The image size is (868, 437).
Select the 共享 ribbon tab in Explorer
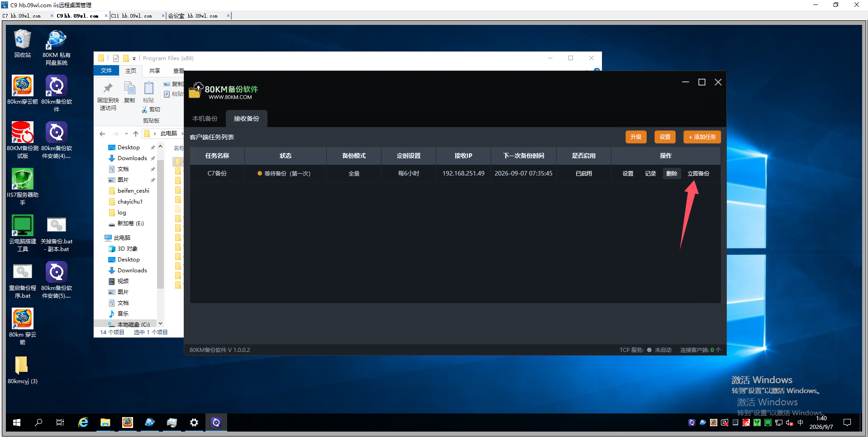click(x=155, y=71)
